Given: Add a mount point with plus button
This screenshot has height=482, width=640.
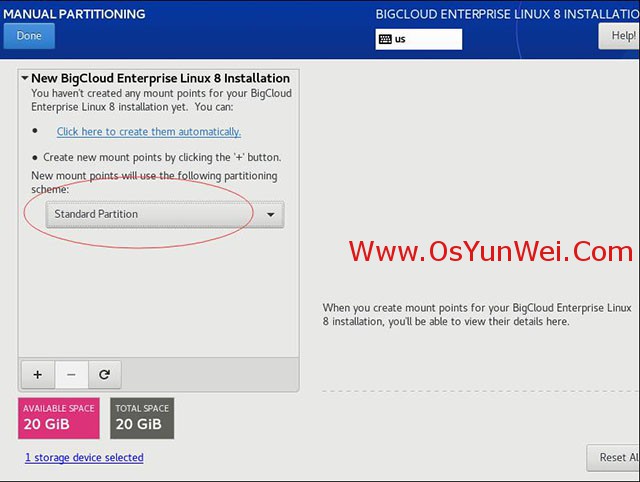Looking at the screenshot, I should pos(38,374).
